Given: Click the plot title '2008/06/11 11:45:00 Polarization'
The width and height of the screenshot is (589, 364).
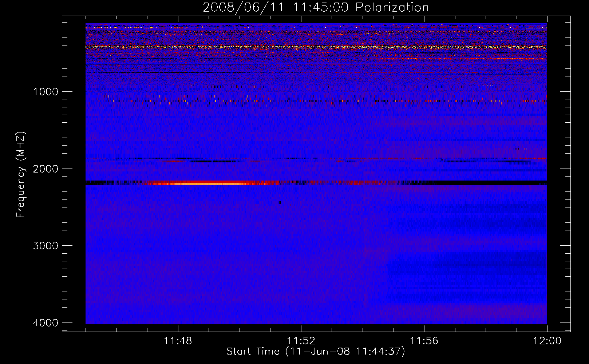Looking at the screenshot, I should tap(316, 7).
